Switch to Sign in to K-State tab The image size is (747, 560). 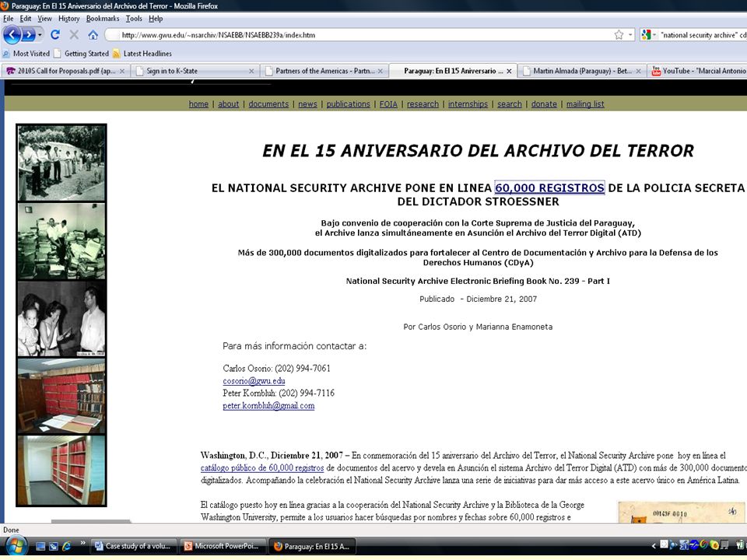click(x=195, y=71)
